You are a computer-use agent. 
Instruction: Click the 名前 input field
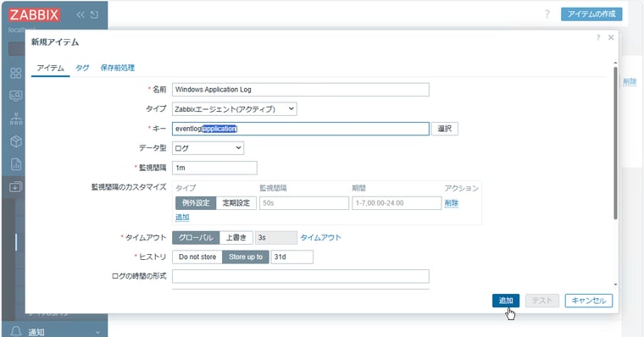coord(301,90)
